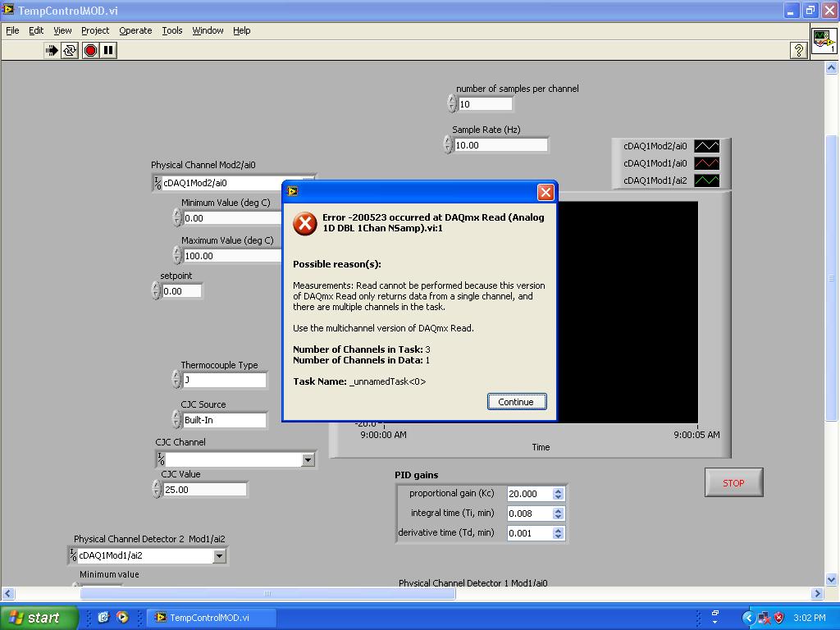
Task: Click the Run arrow toolbar icon
Action: click(52, 50)
